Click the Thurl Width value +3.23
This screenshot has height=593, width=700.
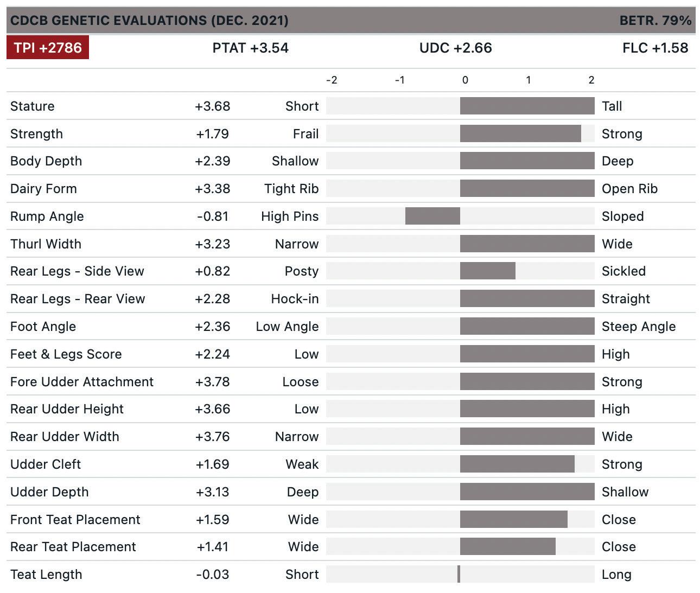coord(212,244)
